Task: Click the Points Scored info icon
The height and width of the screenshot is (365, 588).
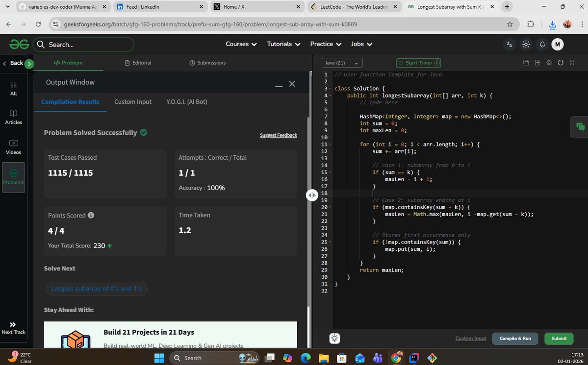Action: [x=91, y=215]
